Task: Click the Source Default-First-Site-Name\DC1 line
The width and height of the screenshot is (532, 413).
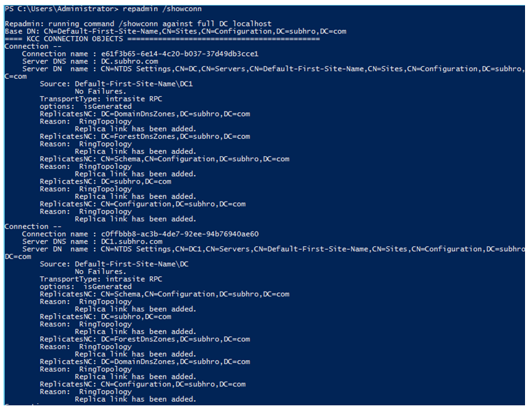Action: (116, 84)
